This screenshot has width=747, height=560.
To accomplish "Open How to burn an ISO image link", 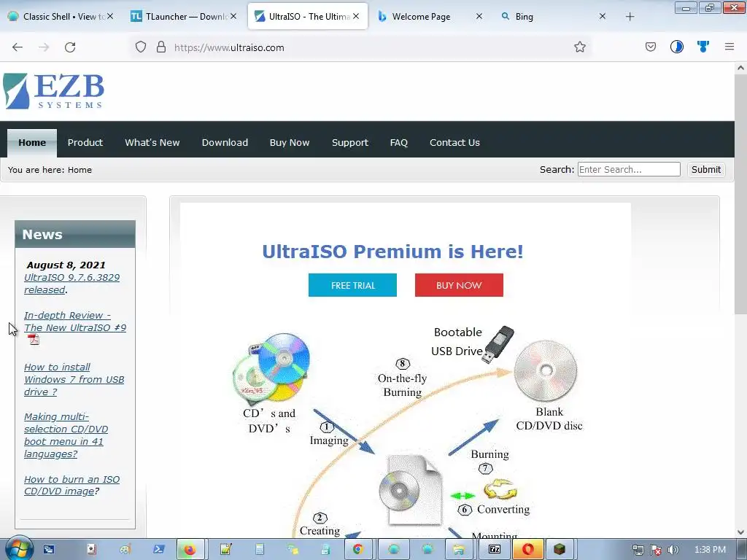I will click(71, 485).
